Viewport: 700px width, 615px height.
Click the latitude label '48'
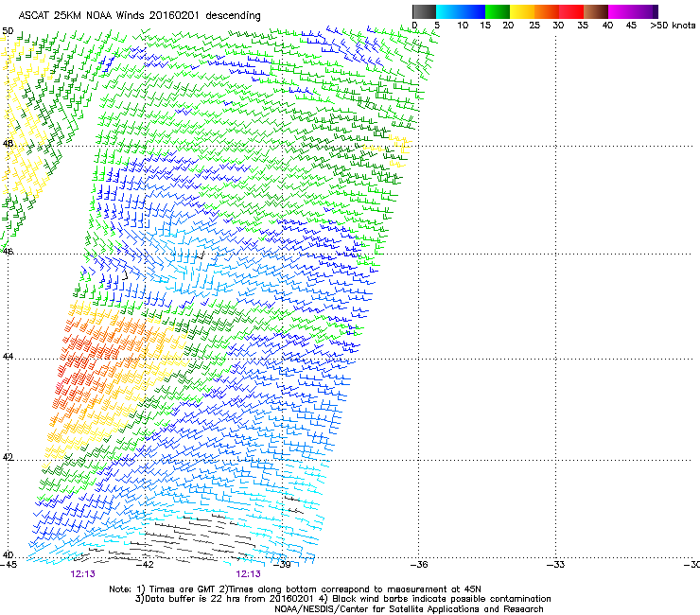[8, 144]
